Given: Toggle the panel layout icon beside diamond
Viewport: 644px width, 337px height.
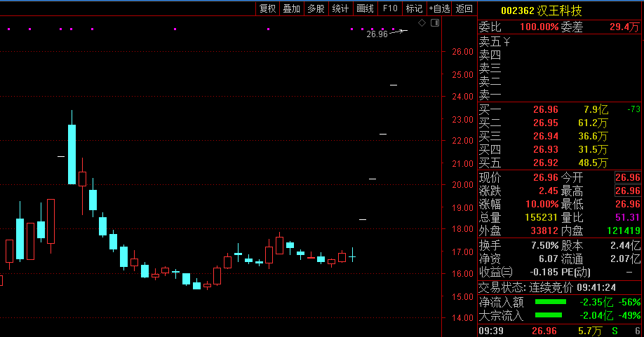Looking at the screenshot, I should [x=435, y=23].
